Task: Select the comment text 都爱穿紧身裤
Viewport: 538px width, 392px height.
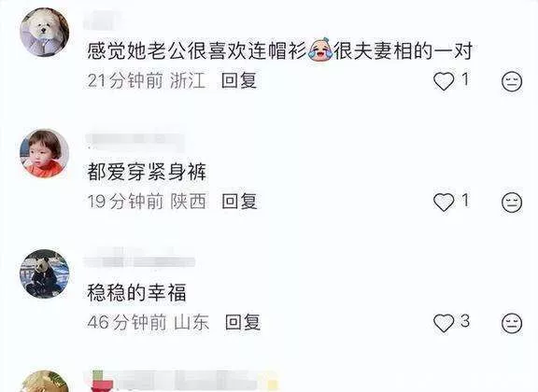Action: 147,172
